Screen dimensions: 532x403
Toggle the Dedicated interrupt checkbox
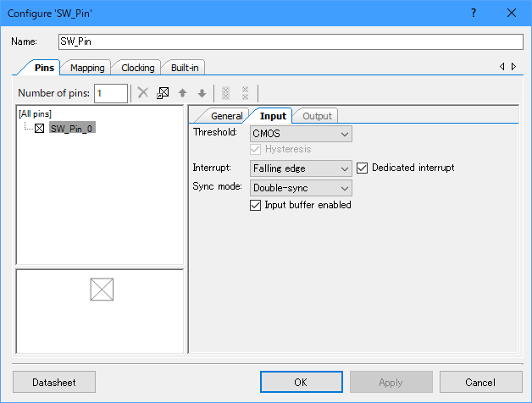click(x=363, y=168)
